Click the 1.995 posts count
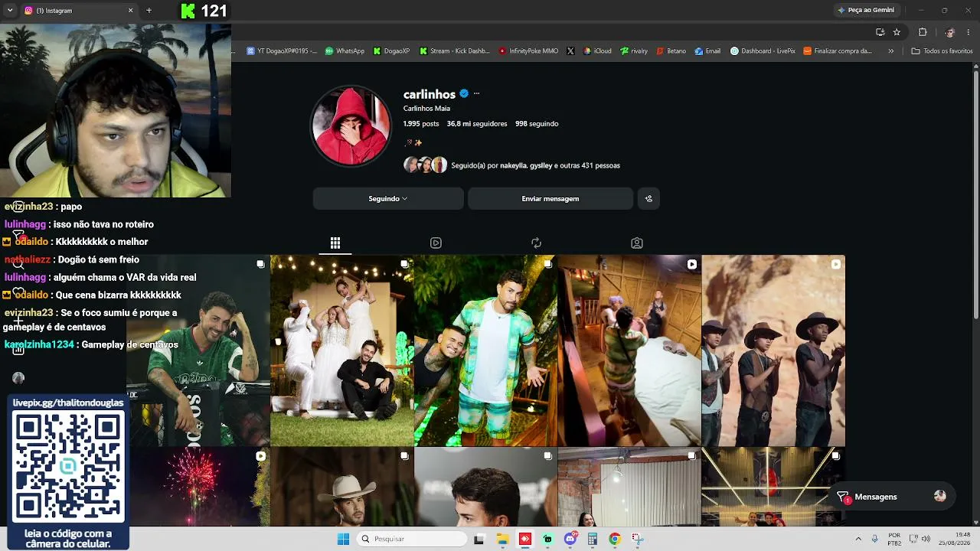The width and height of the screenshot is (980, 551). pyautogui.click(x=421, y=123)
